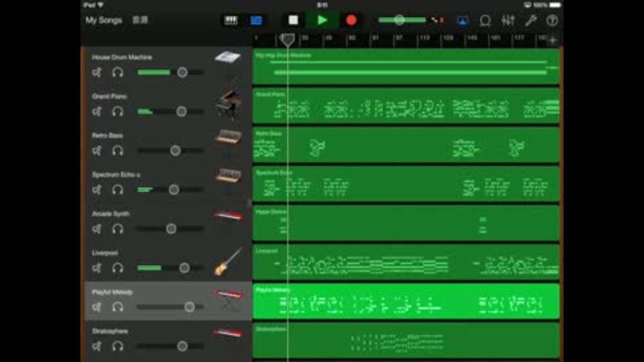The image size is (644, 362).
Task: Select the Grand Piano instrument icon
Action: click(x=229, y=104)
